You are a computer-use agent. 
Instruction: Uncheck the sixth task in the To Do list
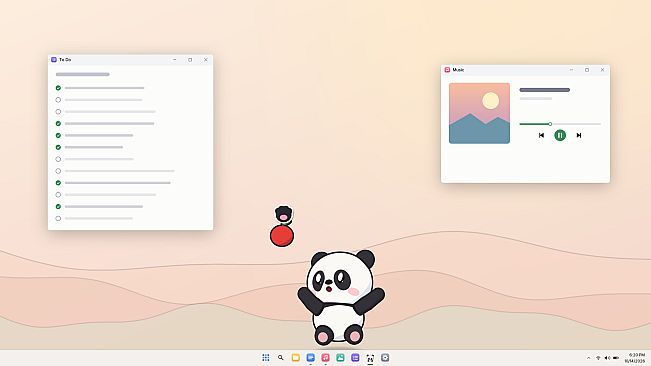coord(58,147)
